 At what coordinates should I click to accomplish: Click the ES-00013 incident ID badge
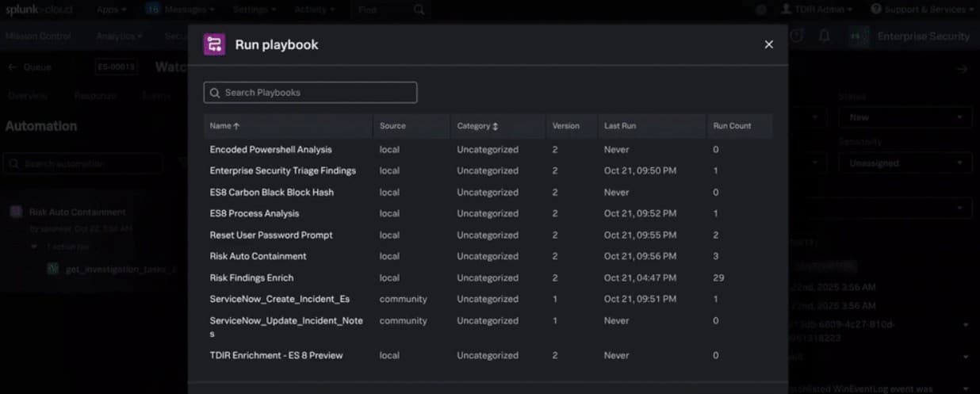coord(116,67)
